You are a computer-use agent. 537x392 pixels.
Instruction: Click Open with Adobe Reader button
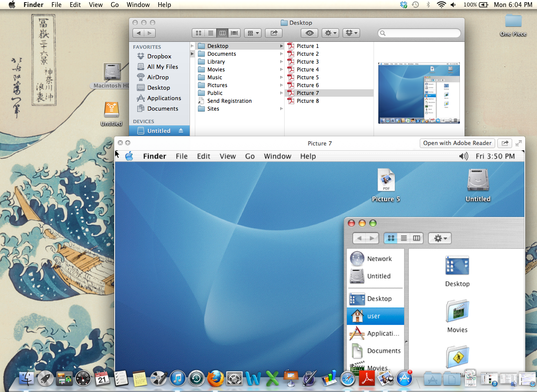pos(458,143)
